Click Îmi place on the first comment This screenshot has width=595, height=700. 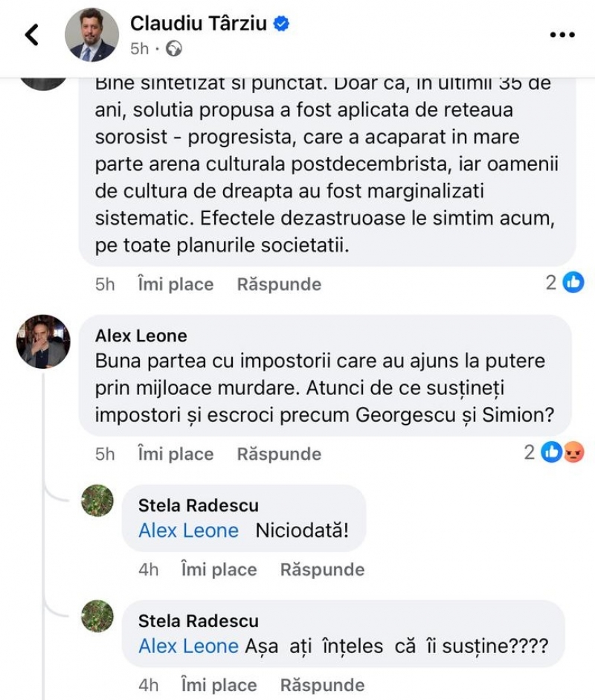click(x=174, y=283)
